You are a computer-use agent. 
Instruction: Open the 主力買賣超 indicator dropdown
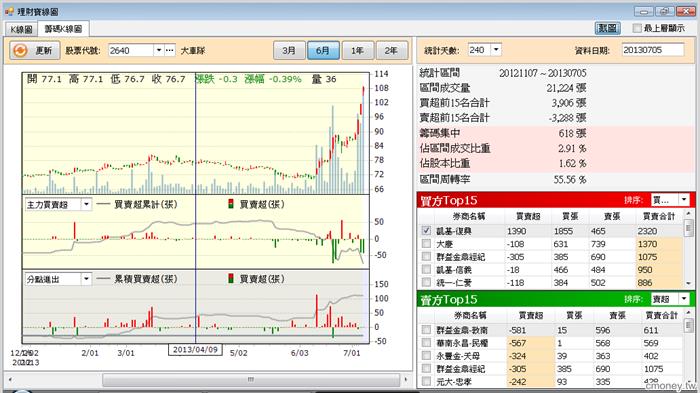[x=86, y=205]
